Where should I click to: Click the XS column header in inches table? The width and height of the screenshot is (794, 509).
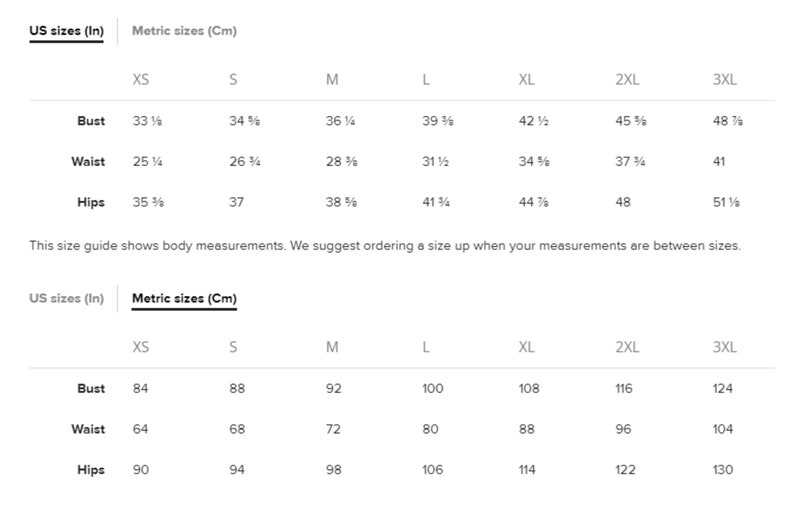tap(141, 80)
